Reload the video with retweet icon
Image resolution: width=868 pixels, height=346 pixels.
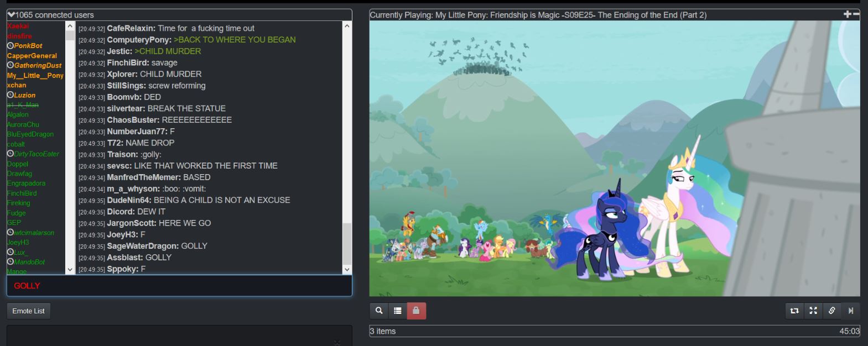[x=794, y=311]
